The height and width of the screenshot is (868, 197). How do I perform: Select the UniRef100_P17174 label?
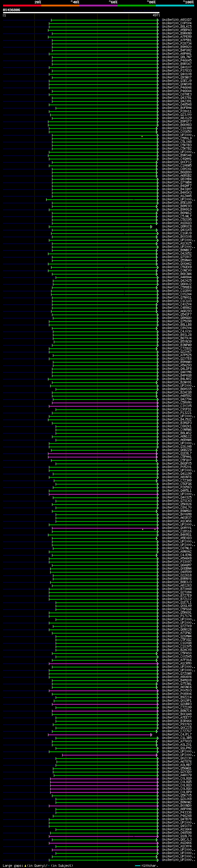(x=177, y=616)
